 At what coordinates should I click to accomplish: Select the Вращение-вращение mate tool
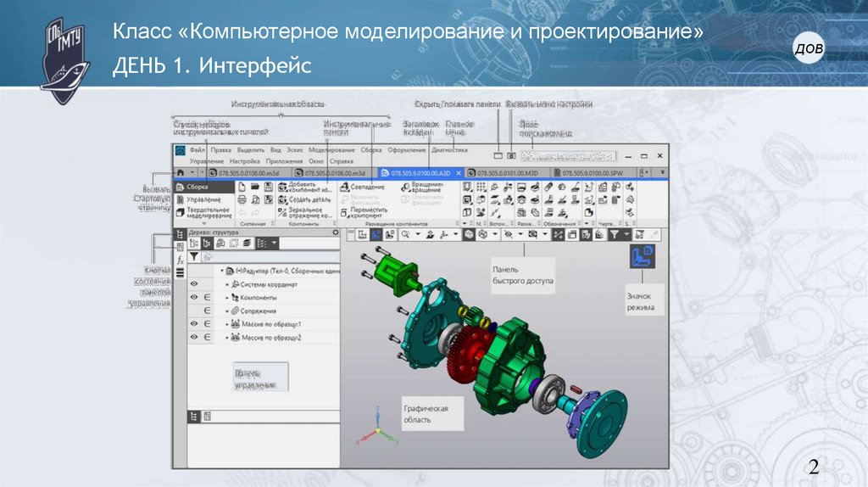423,188
